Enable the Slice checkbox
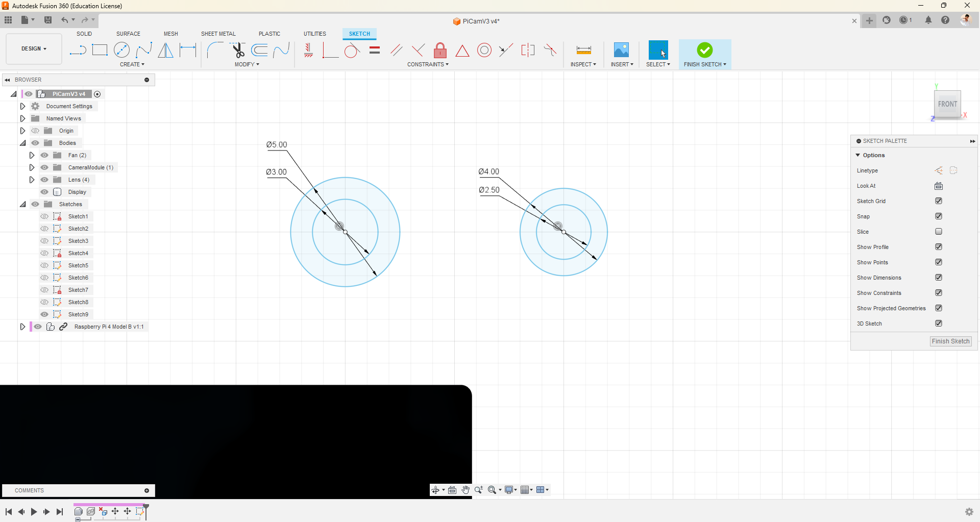The image size is (980, 522). 939,232
